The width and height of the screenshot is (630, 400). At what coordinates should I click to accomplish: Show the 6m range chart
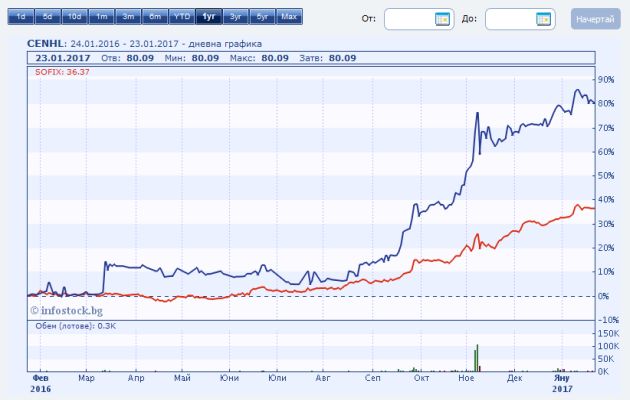tap(155, 17)
